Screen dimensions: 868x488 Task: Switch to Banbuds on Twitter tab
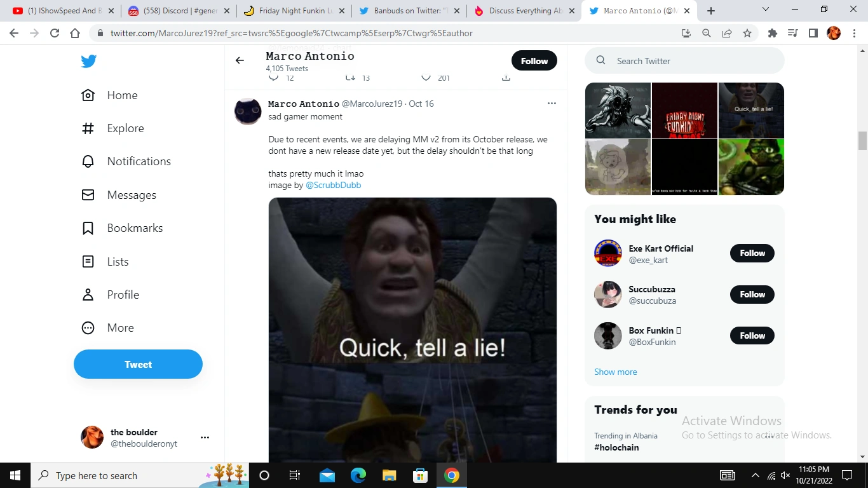pos(408,11)
